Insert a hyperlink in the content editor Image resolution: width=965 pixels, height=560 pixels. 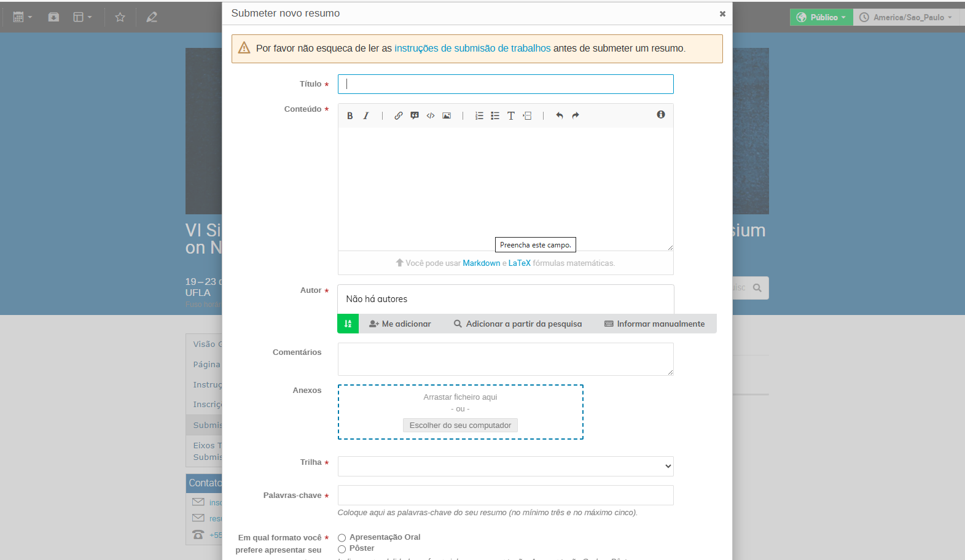click(399, 115)
